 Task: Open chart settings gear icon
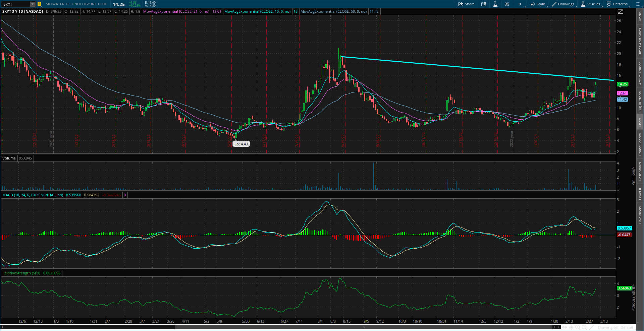[507, 4]
